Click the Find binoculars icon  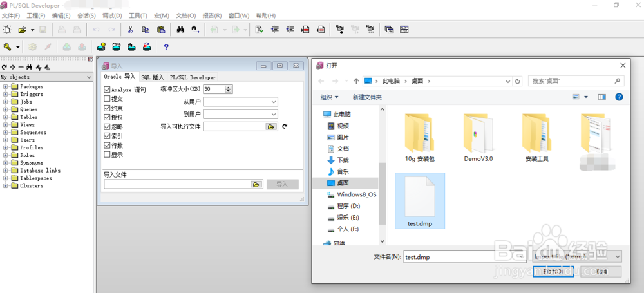point(180,30)
